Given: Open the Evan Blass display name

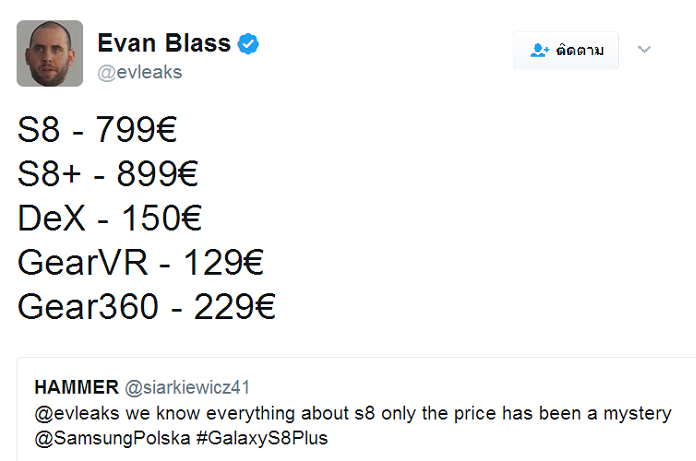Looking at the screenshot, I should coord(164,43).
